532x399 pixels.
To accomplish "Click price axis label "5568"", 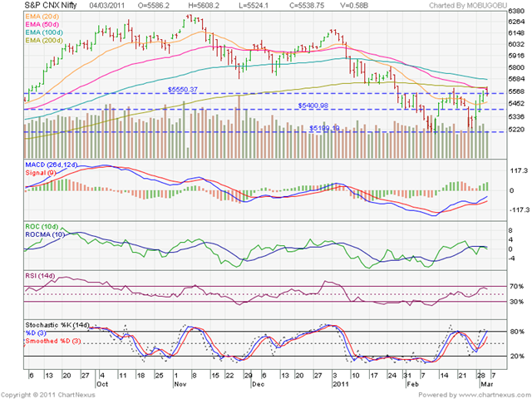I will coord(517,91).
